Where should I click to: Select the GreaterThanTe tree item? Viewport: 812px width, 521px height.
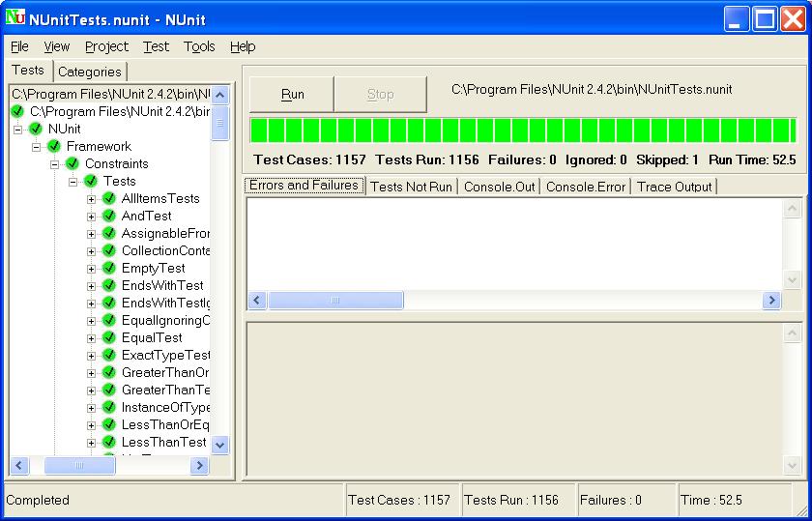pyautogui.click(x=165, y=390)
